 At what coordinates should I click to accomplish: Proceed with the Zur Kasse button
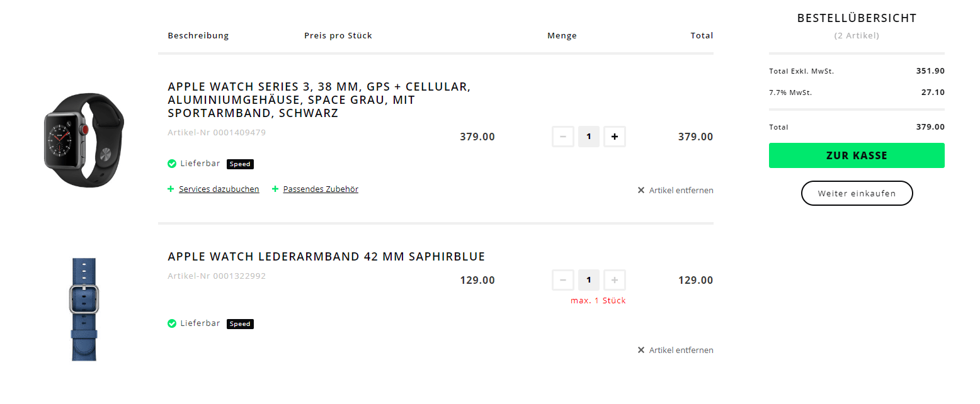pyautogui.click(x=857, y=155)
